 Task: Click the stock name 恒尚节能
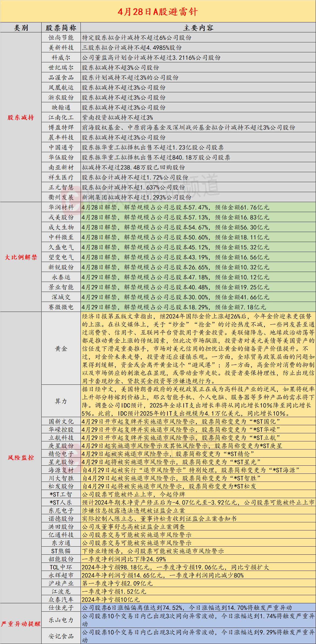pos(61,38)
